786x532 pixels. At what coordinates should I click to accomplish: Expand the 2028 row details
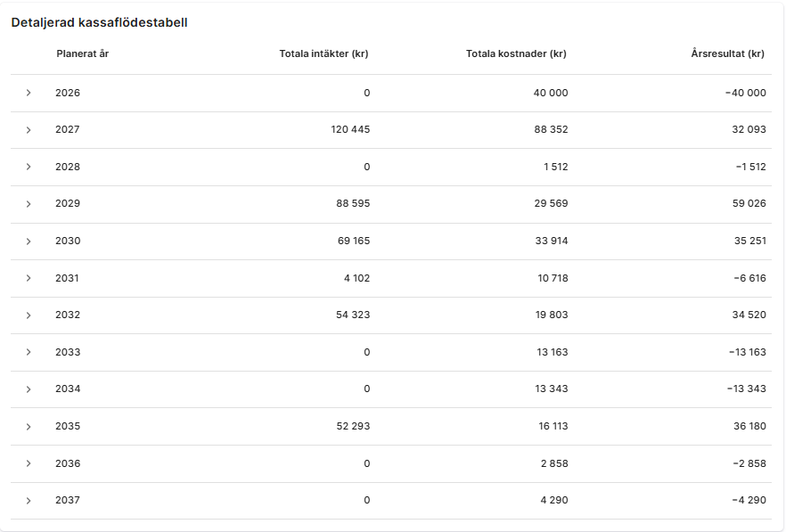point(29,167)
